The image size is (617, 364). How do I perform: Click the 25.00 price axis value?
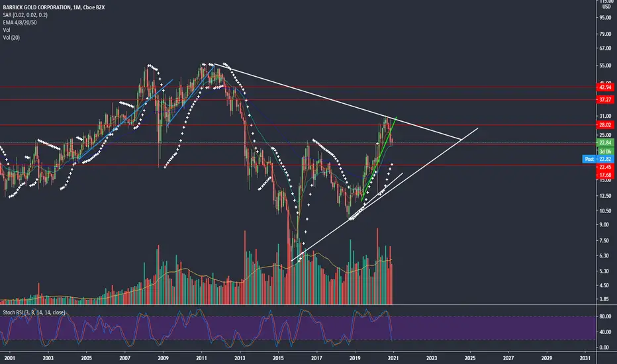click(605, 135)
